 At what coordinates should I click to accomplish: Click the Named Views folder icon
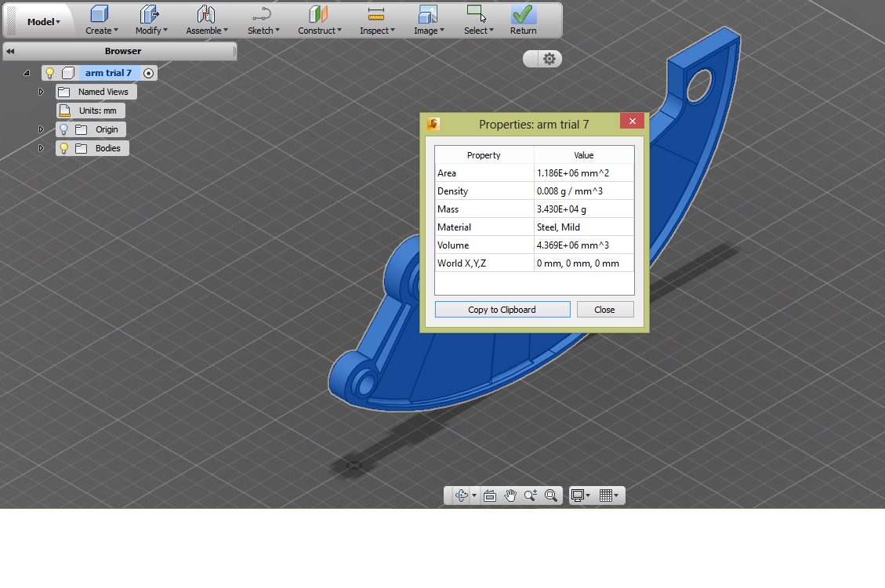(64, 92)
